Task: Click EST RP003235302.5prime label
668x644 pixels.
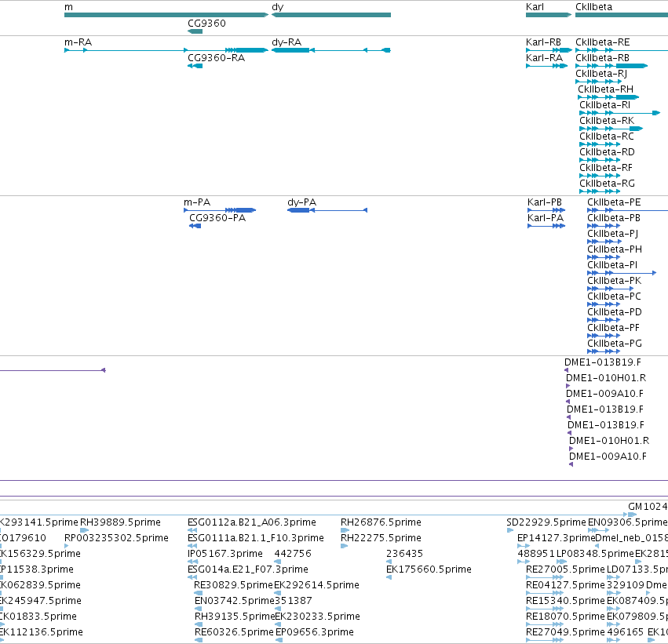Action: coord(116,538)
